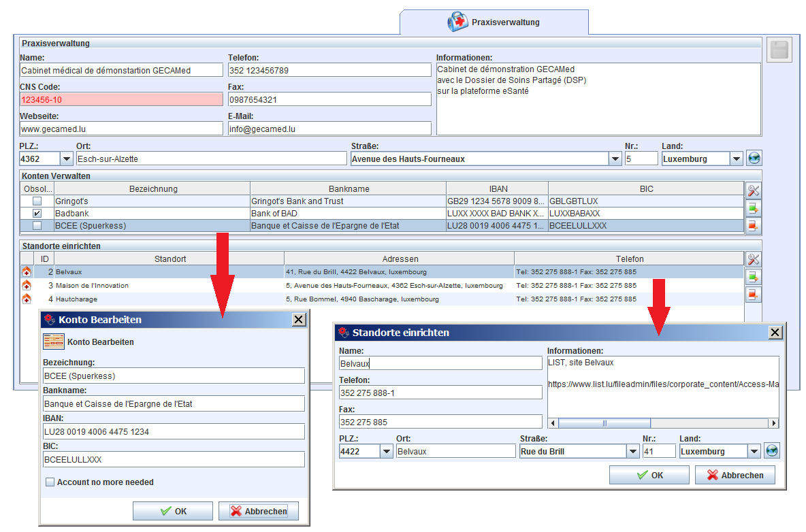Image resolution: width=806 pixels, height=532 pixels.
Task: Click the globe icon beside main Land field
Action: (x=754, y=159)
